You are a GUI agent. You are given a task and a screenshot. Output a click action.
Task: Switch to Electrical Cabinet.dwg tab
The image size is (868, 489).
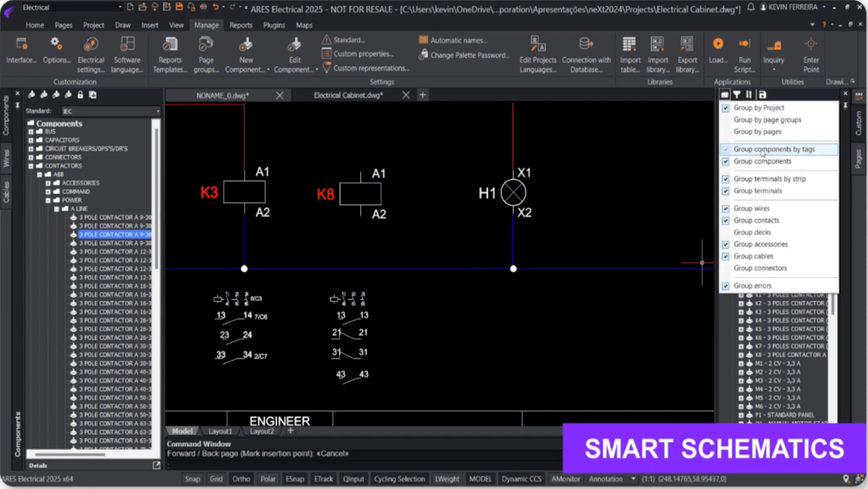click(x=348, y=95)
